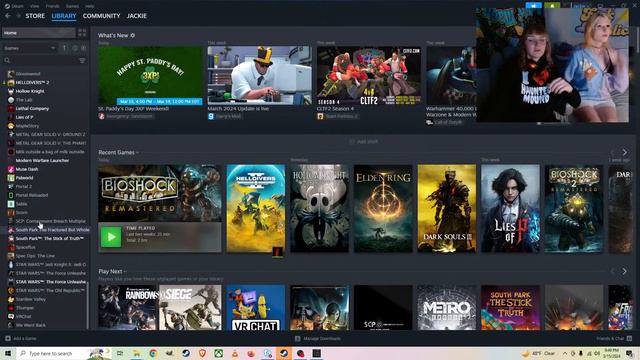
Task: Switch to the LIBRARY tab
Action: pos(64,16)
